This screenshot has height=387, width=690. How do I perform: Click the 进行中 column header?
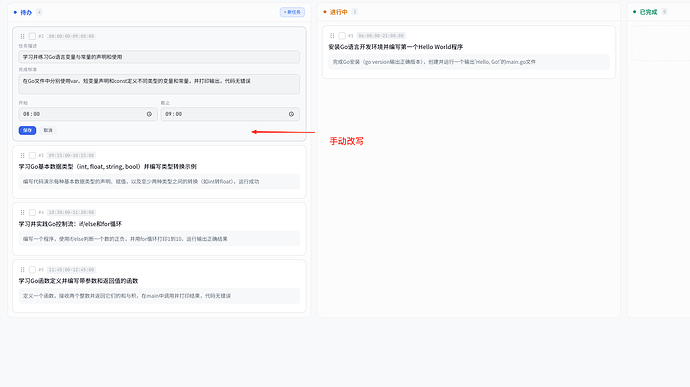[x=338, y=12]
